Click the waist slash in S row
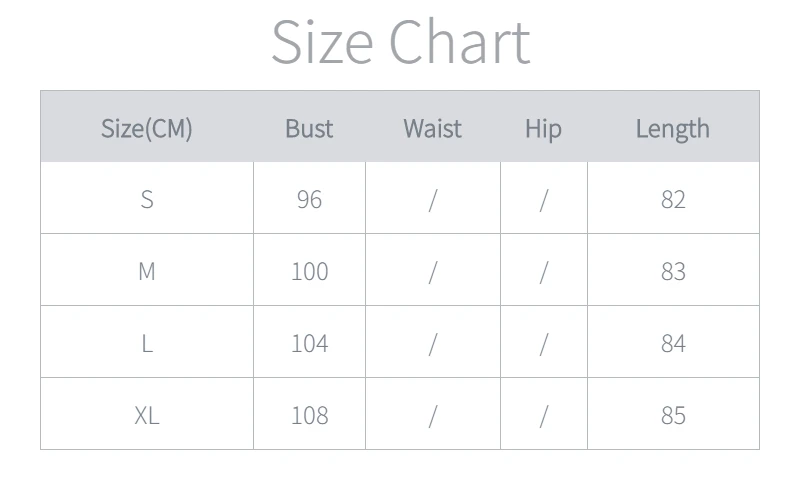The image size is (800, 500). (x=433, y=200)
